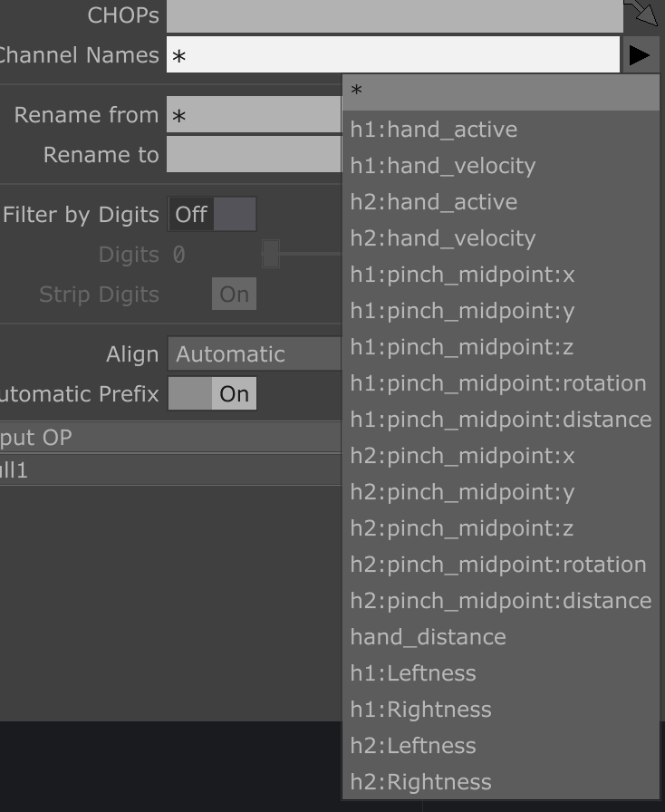Toggle the Automatic Prefix switch
Image resolution: width=665 pixels, height=812 pixels.
coord(212,394)
